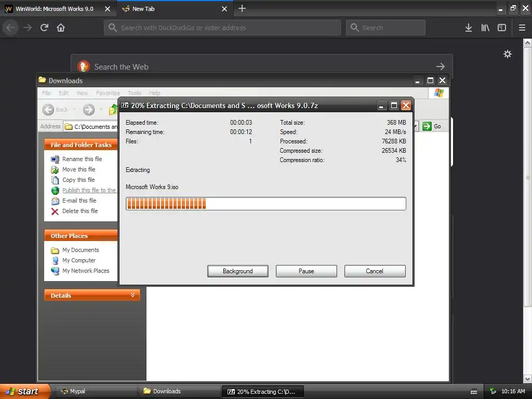The image size is (532, 399).
Task: Click the taskbar clock 10:16 AM
Action: tap(513, 391)
